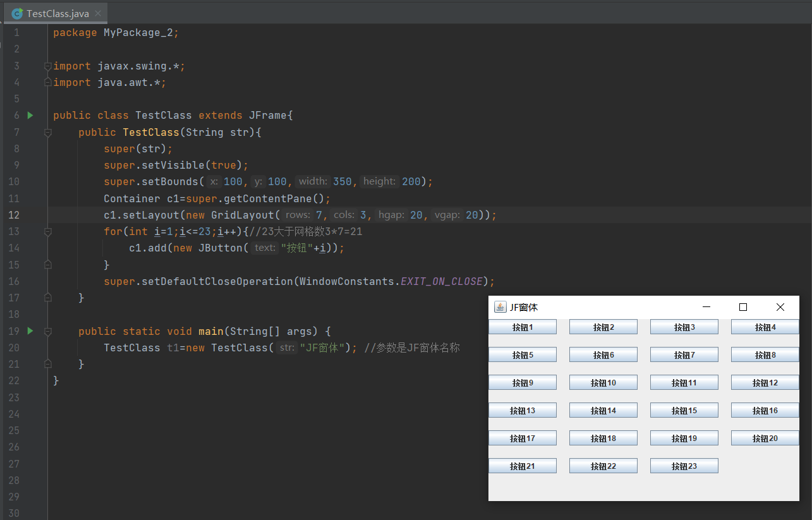Click 按钮20 in the JF窗体 window

point(765,438)
